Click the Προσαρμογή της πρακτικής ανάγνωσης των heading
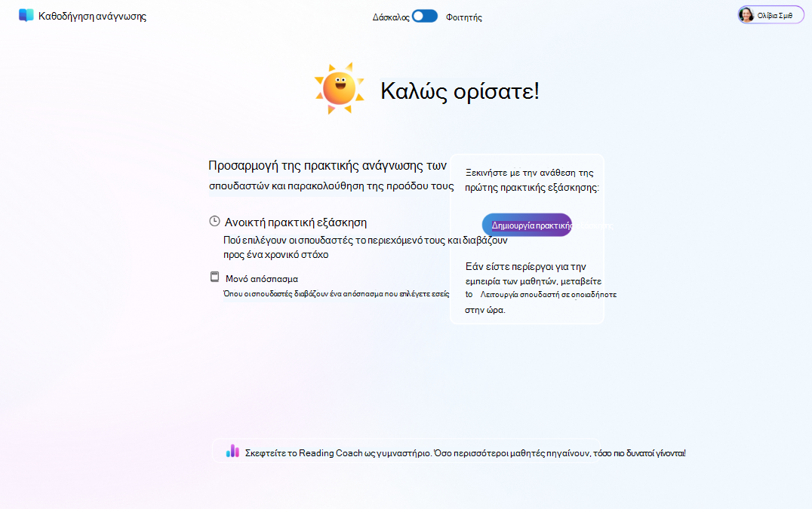The width and height of the screenshot is (812, 509). coord(328,166)
